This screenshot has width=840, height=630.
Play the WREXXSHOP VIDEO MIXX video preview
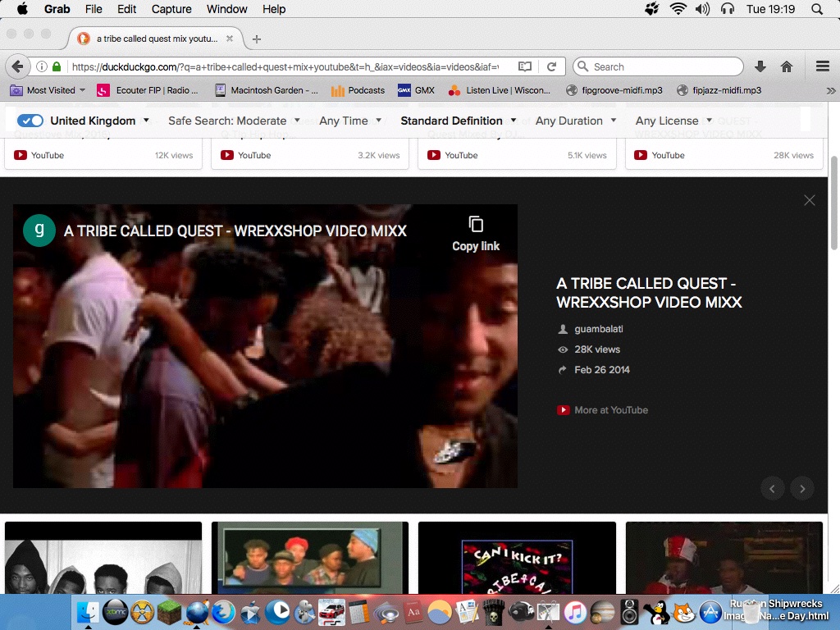click(265, 346)
